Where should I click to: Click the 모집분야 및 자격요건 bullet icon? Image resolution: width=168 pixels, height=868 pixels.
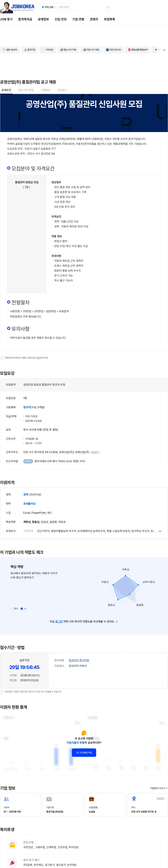coord(9,168)
